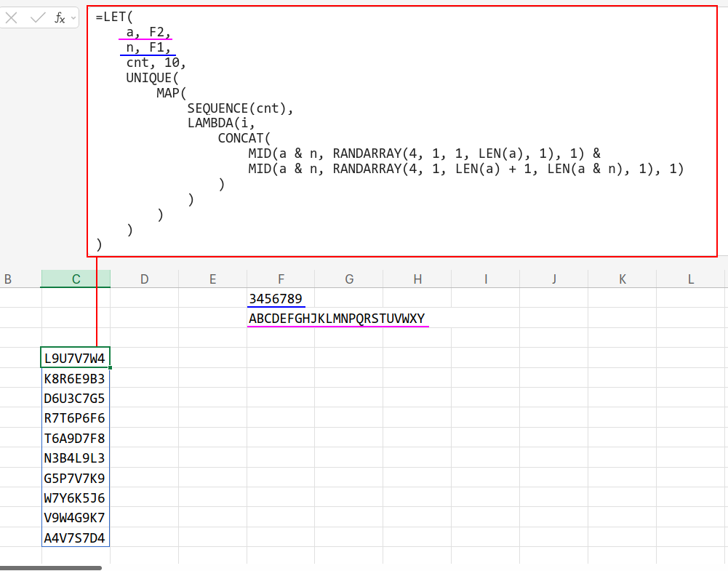Click column H header
This screenshot has height=571, width=728.
(417, 279)
